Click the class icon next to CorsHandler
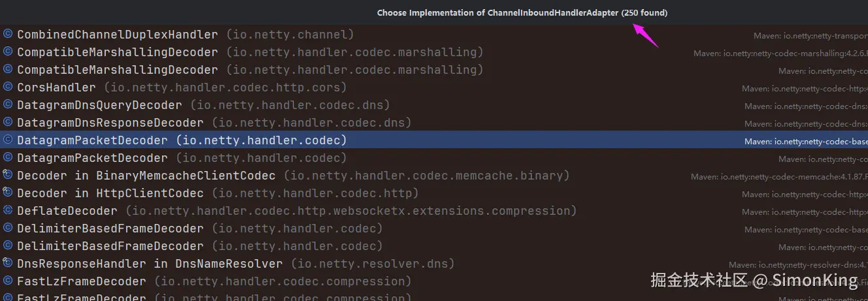This screenshot has width=868, height=301. (8, 87)
